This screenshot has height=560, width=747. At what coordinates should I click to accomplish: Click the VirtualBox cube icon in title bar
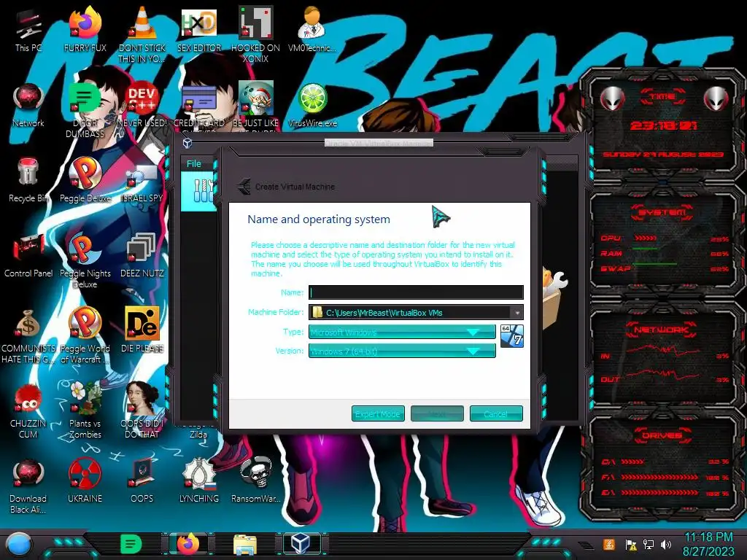pyautogui.click(x=187, y=143)
